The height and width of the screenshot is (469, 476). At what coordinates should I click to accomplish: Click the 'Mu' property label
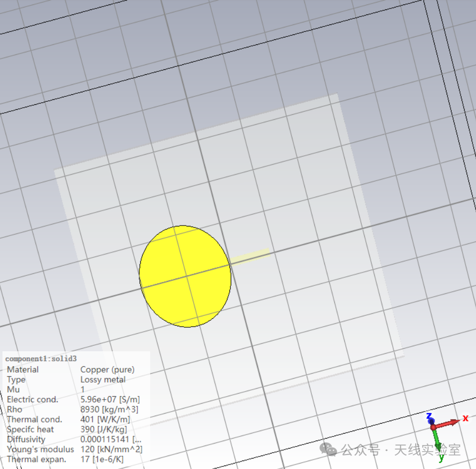tap(13, 390)
